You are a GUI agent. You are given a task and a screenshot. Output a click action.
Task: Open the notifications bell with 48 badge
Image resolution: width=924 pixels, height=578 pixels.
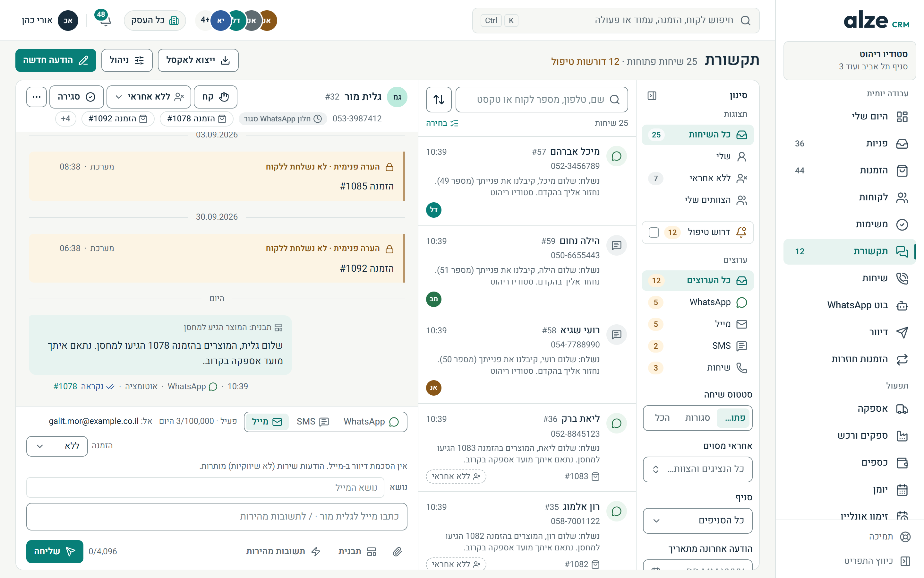[x=104, y=19]
